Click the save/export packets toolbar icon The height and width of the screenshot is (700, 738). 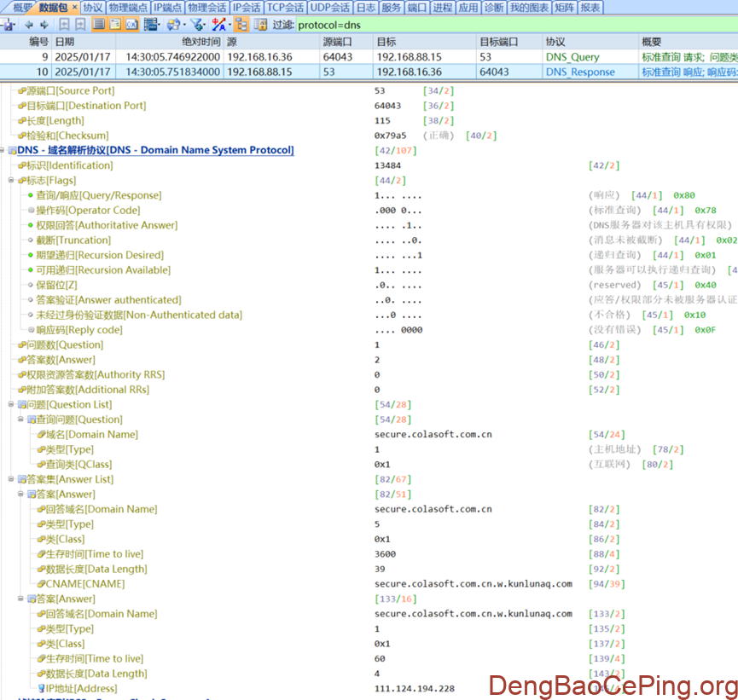(x=9, y=25)
